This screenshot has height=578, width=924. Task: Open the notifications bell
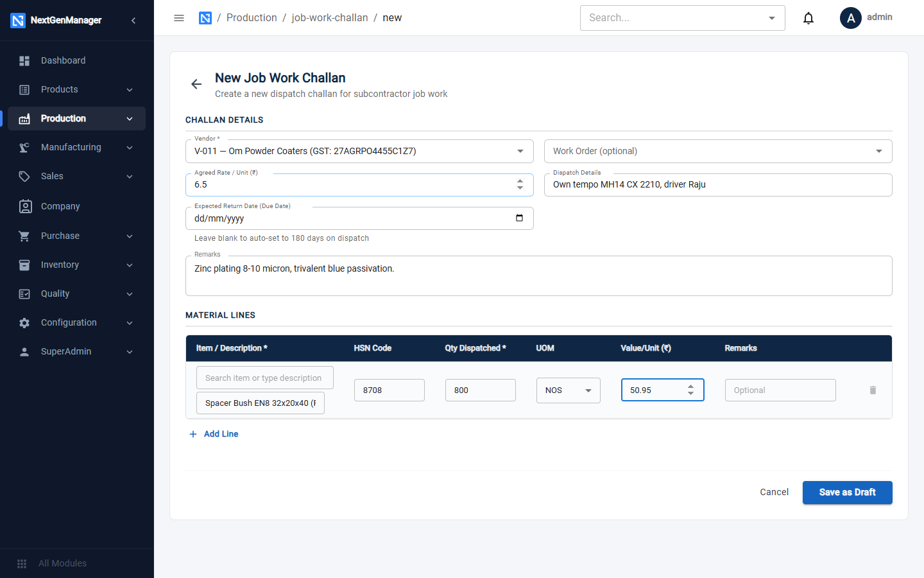[809, 18]
